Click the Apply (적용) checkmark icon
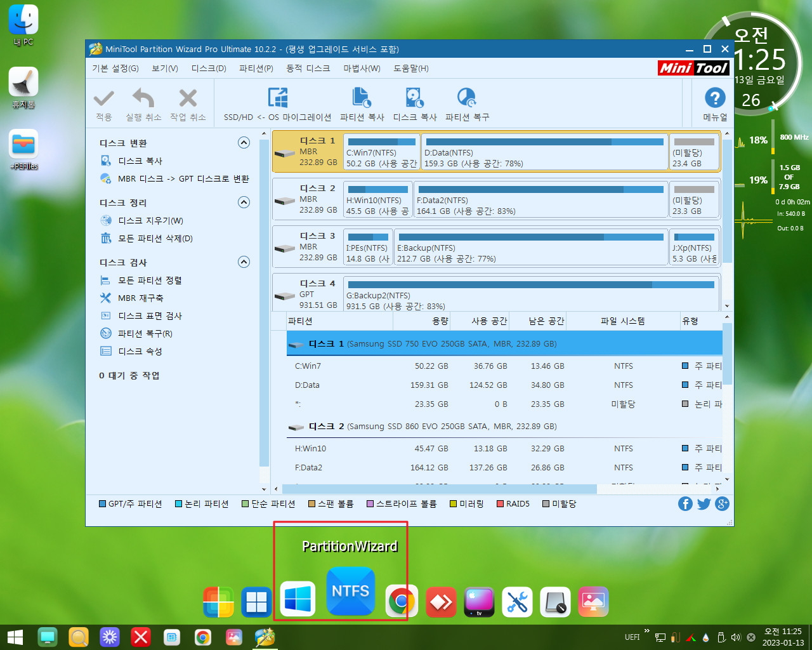This screenshot has width=812, height=650. tap(103, 99)
